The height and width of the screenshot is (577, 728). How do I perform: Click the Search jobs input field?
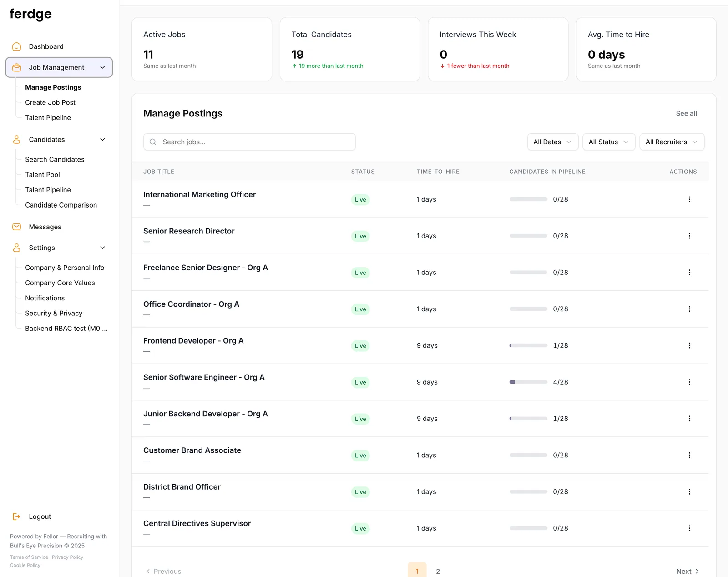point(249,142)
